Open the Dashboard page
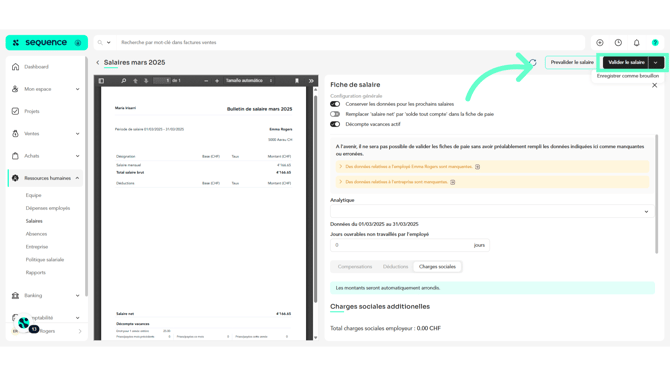 (x=36, y=67)
